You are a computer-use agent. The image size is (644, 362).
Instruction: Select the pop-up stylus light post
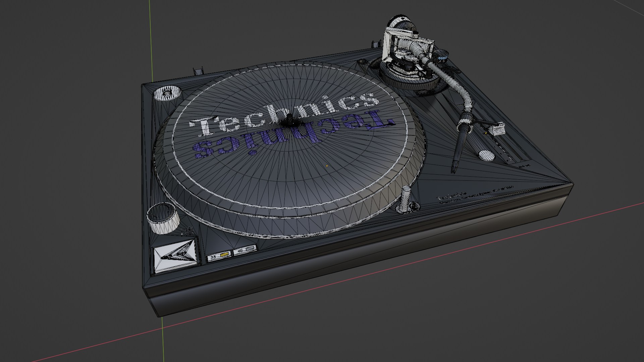coord(405,199)
